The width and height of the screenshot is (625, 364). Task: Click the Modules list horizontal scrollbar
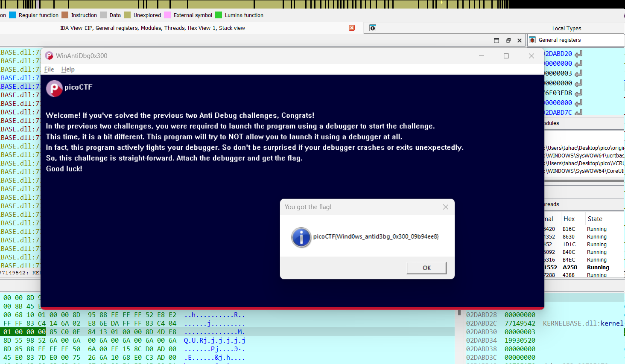(584, 181)
